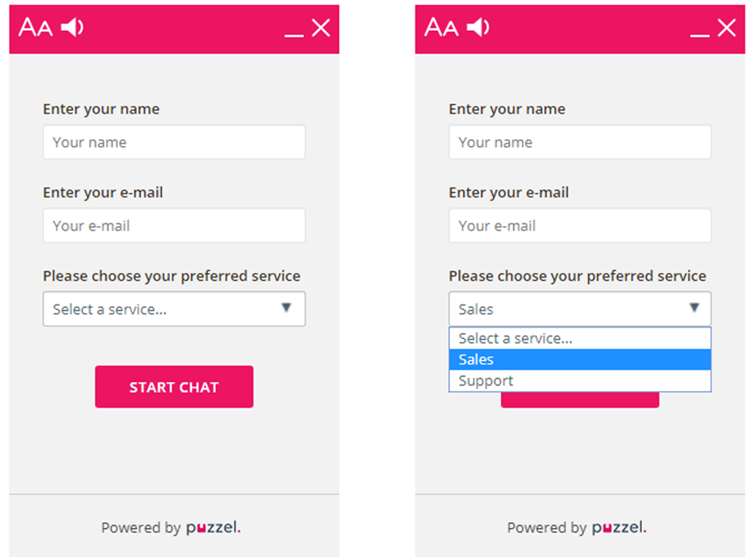The width and height of the screenshot is (751, 560).
Task: Focus the 'Your e-mail' field in left form
Action: (x=173, y=225)
